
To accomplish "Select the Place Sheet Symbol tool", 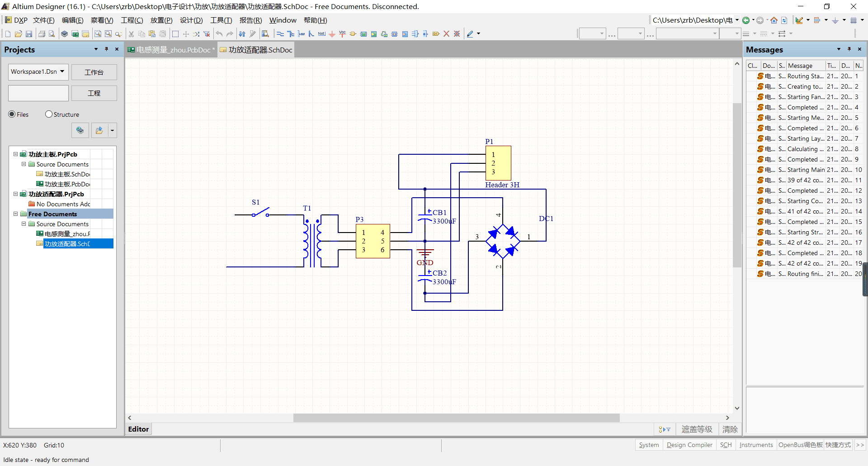I will click(363, 34).
